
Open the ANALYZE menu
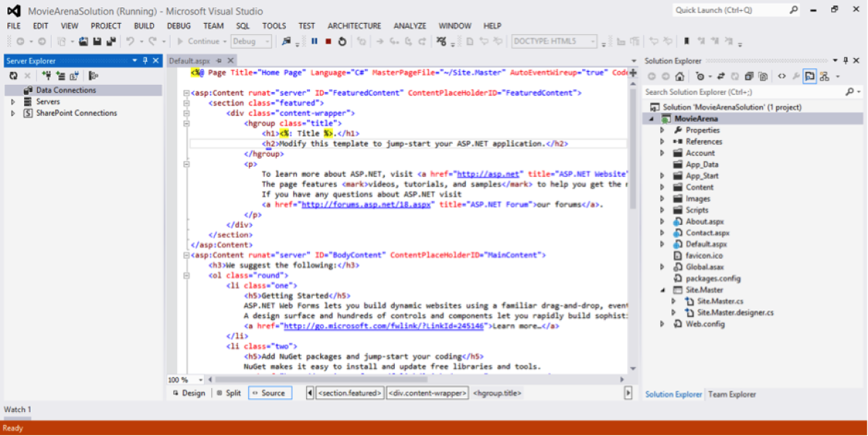409,26
